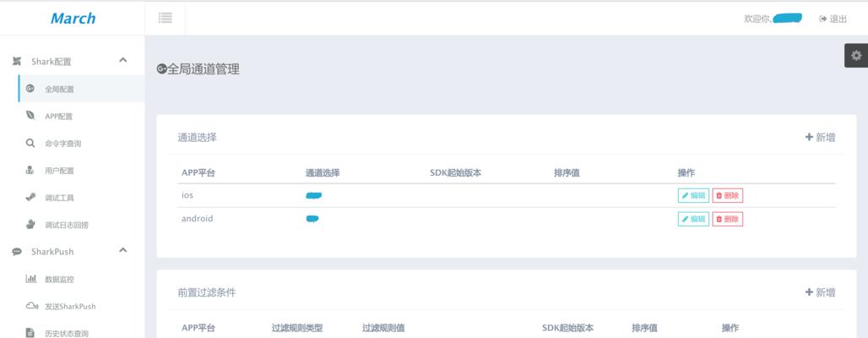Open the settings gear panel
Image resolution: width=868 pixels, height=338 pixels.
(856, 56)
